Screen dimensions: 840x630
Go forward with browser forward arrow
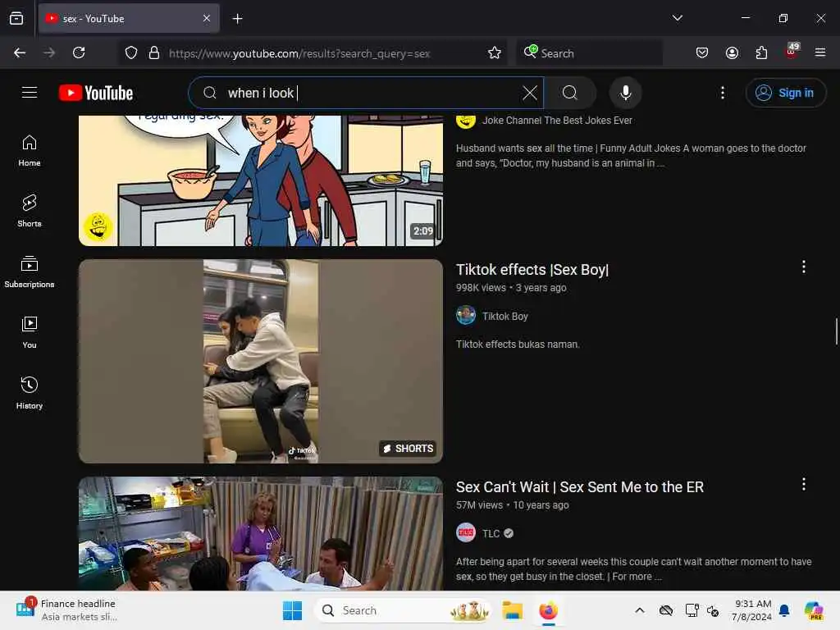coord(49,52)
